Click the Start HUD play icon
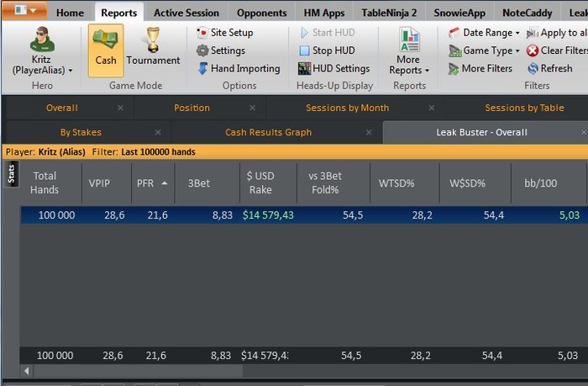 point(304,33)
